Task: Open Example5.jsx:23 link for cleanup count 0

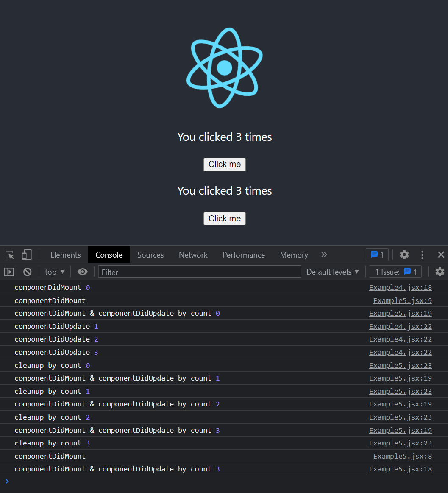Action: [x=400, y=366]
